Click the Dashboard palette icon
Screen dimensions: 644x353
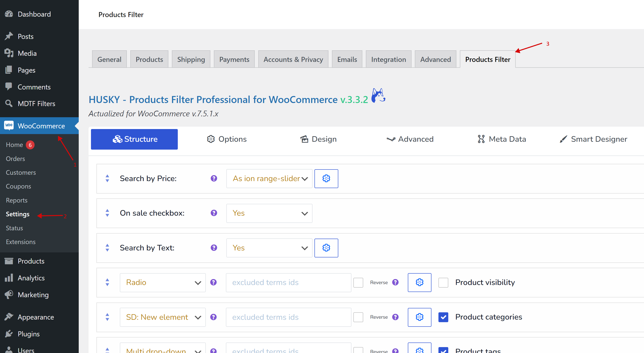pos(9,14)
